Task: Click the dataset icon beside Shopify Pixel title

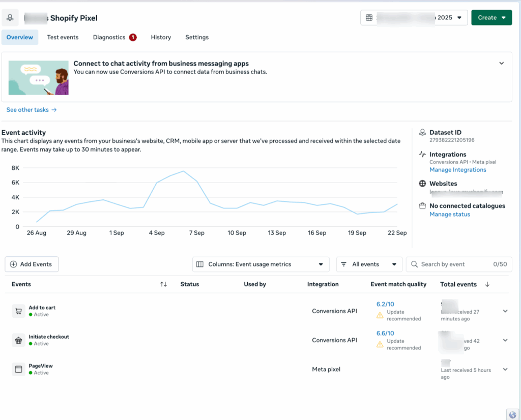Action: [x=10, y=18]
